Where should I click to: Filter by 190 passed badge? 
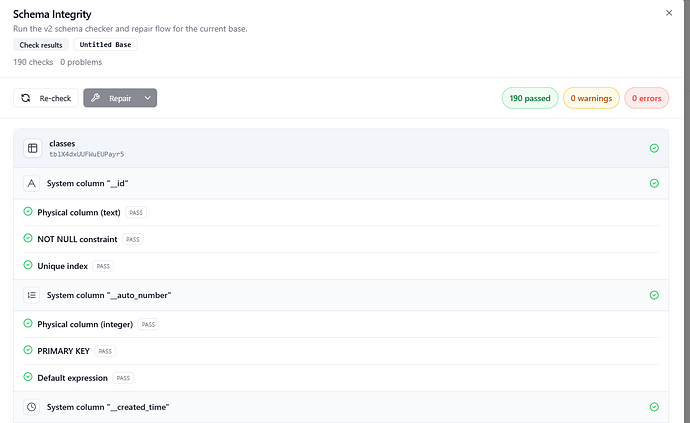point(530,99)
